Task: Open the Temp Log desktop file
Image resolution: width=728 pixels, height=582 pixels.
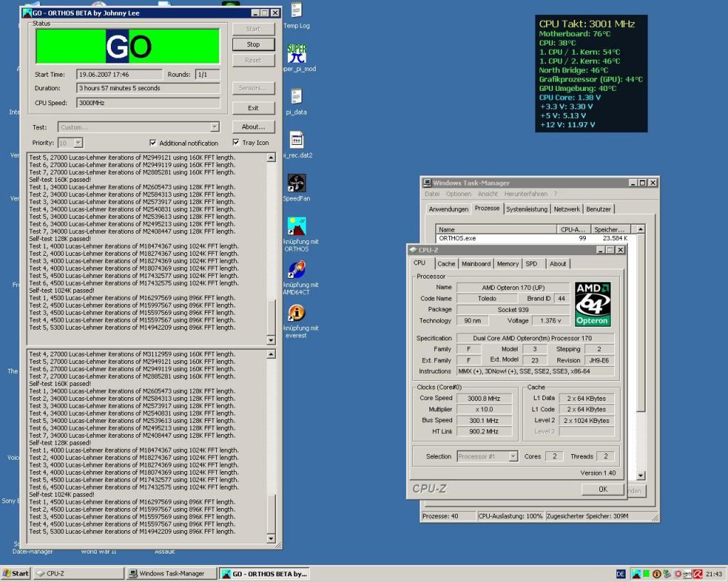Action: tap(296, 10)
